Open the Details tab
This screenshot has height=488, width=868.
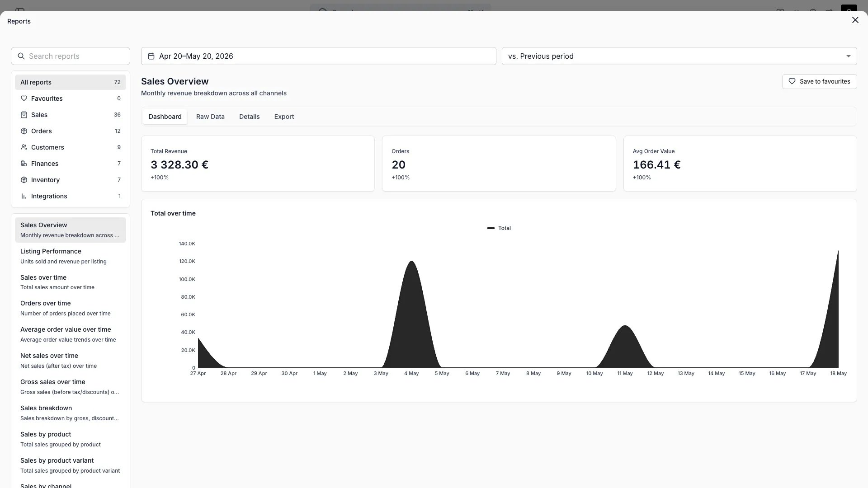tap(249, 117)
